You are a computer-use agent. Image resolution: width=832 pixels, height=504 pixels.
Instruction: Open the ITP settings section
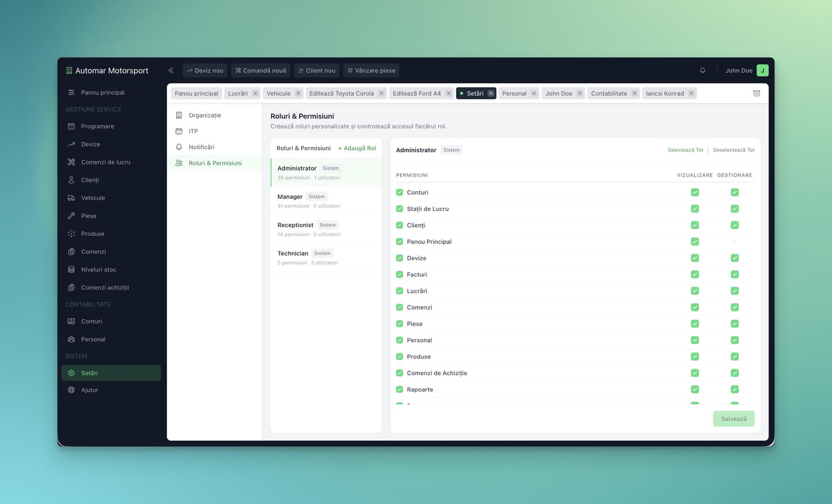pyautogui.click(x=214, y=131)
